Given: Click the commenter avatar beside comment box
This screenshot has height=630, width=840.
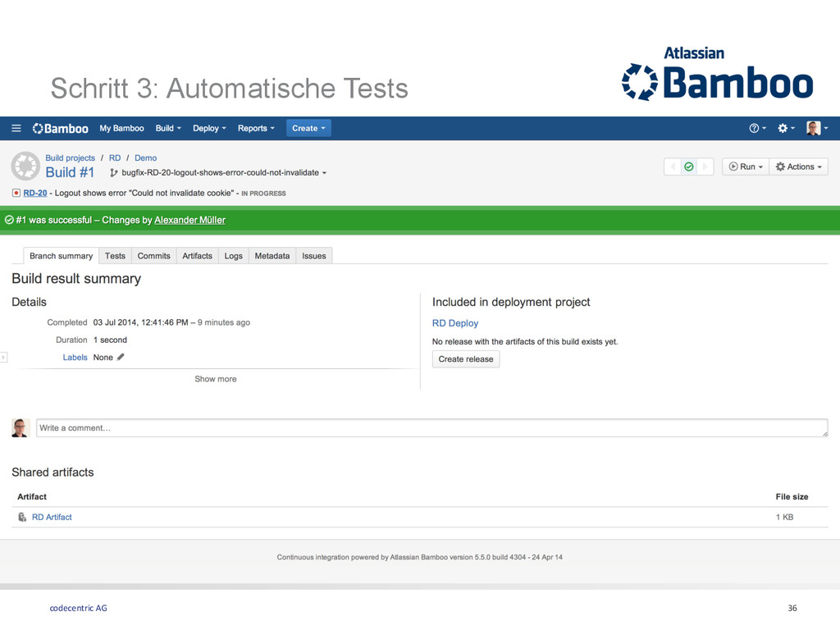Looking at the screenshot, I should (x=21, y=428).
